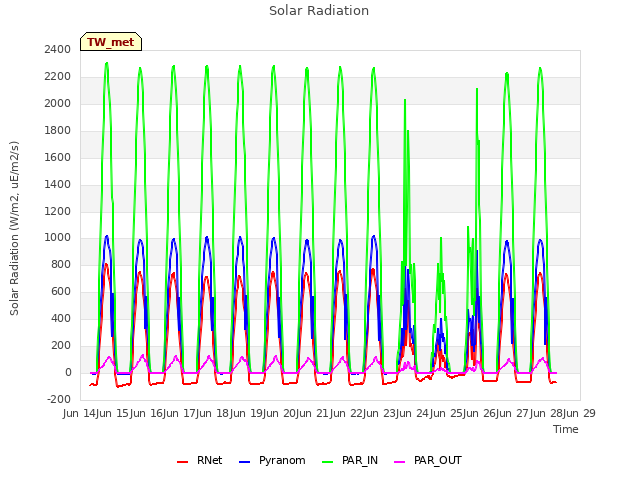
Task: Click the blue Pyranom legend swatch
Action: point(244,462)
